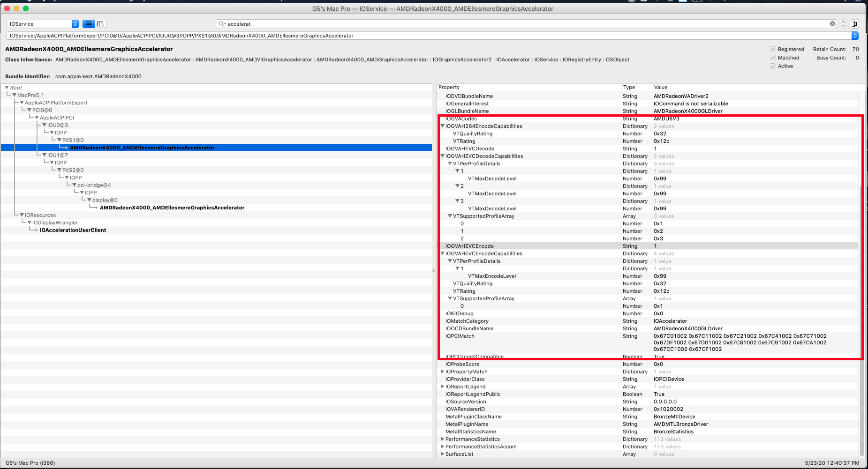
Task: Collapse the PXS2@0 node
Action: click(x=59, y=170)
